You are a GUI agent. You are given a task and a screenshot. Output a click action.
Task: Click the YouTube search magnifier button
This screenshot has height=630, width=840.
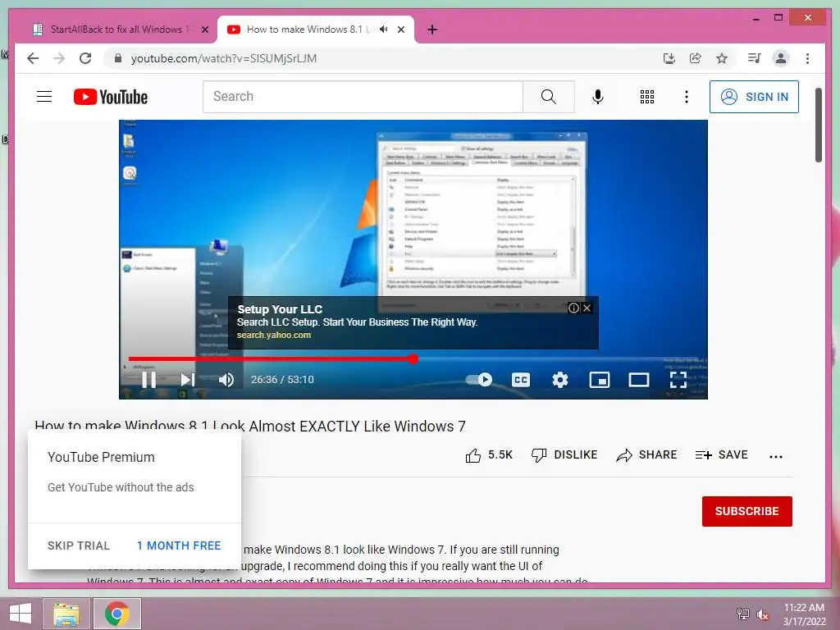click(549, 97)
